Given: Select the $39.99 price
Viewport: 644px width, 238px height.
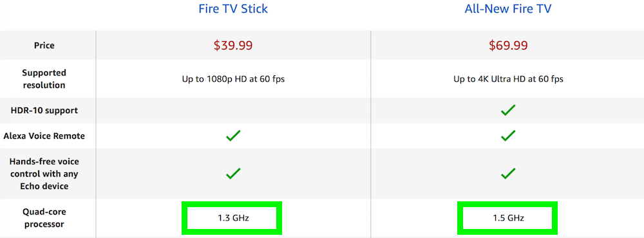Looking at the screenshot, I should pos(233,45).
